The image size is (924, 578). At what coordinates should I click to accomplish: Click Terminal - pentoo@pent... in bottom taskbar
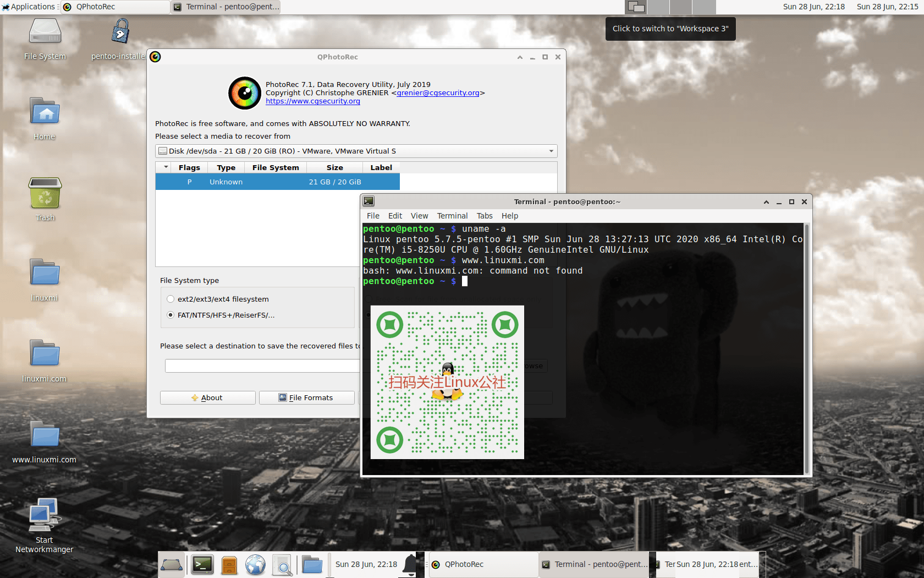click(594, 565)
